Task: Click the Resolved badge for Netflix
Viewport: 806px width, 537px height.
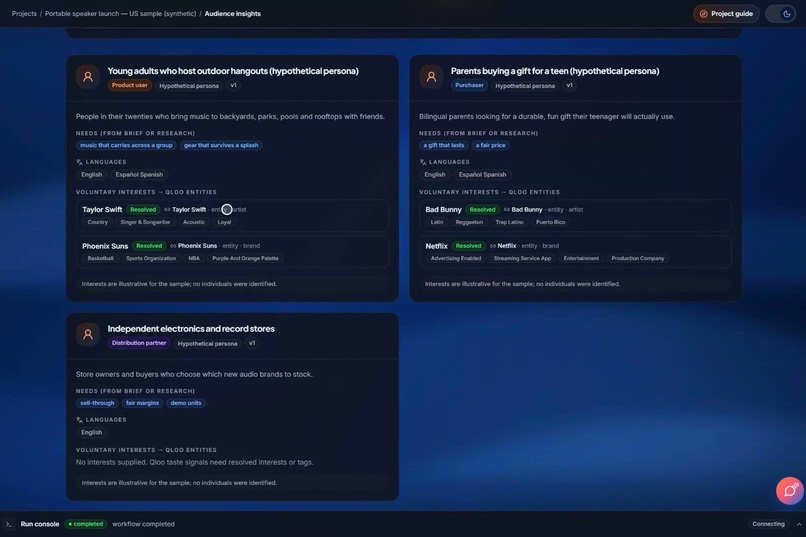Action: (468, 246)
